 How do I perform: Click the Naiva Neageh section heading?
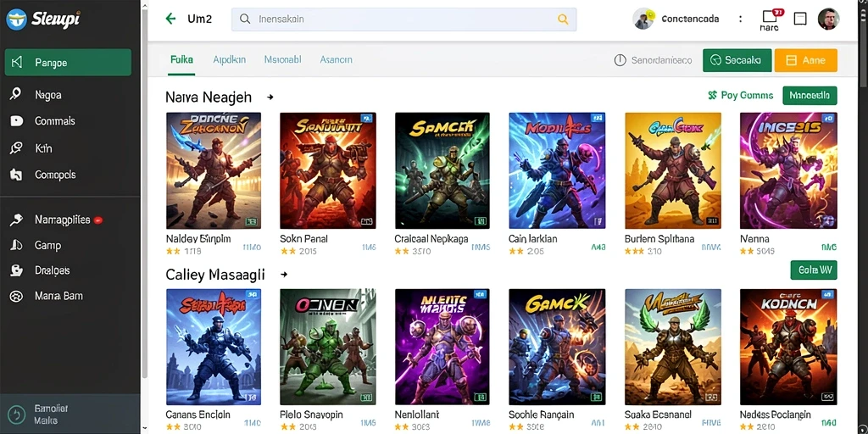pyautogui.click(x=209, y=97)
